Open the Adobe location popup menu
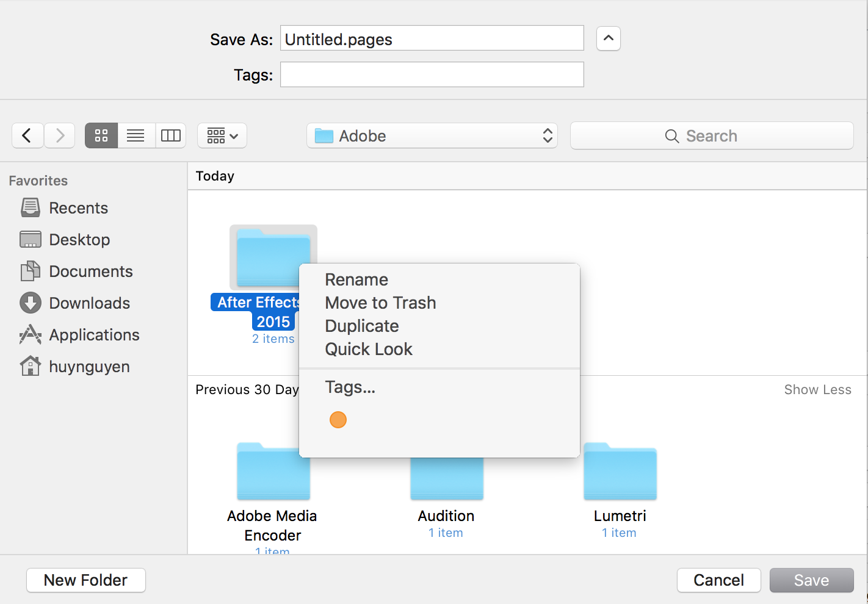This screenshot has width=868, height=604. click(432, 135)
